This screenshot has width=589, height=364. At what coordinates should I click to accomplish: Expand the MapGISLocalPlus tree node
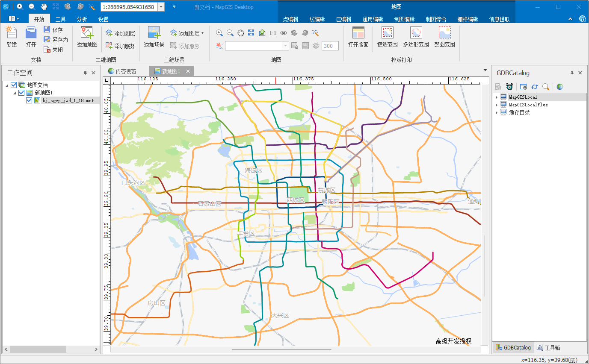(497, 105)
